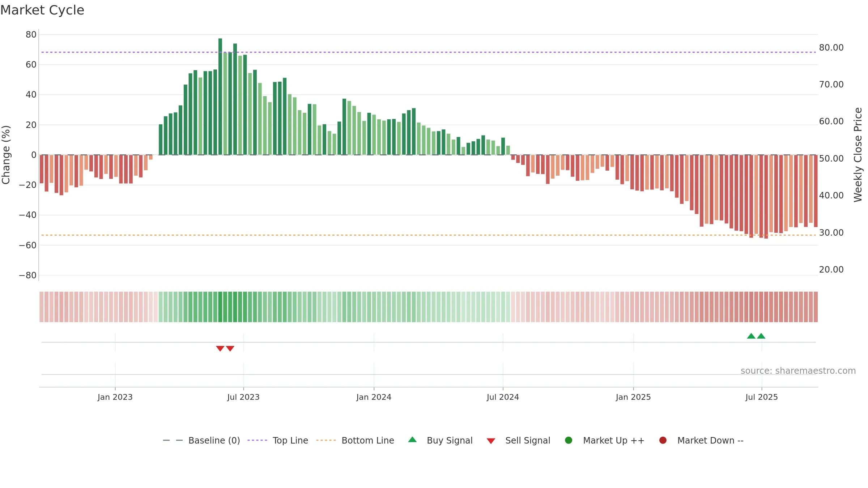
Task: Click the Jan 2023 axis label
Action: point(115,397)
